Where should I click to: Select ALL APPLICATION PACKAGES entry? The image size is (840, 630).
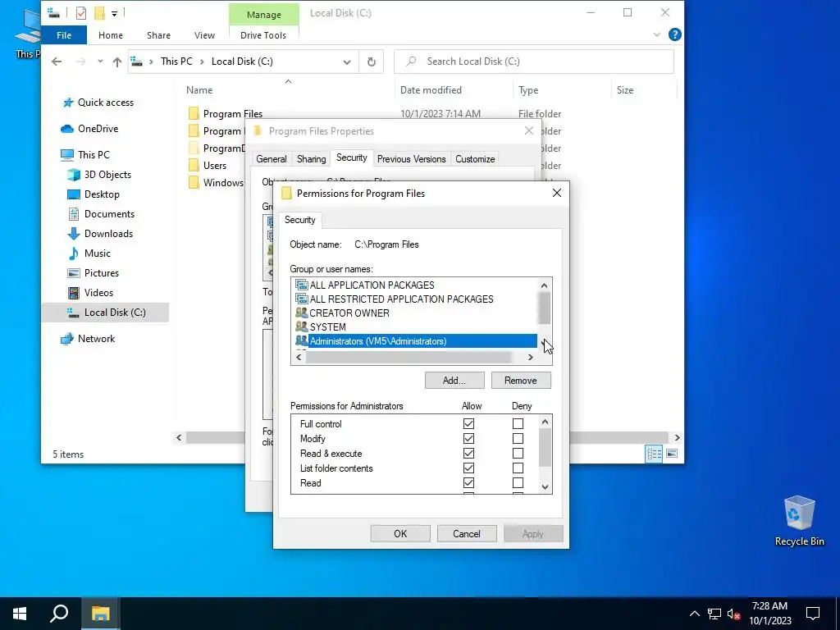[372, 285]
